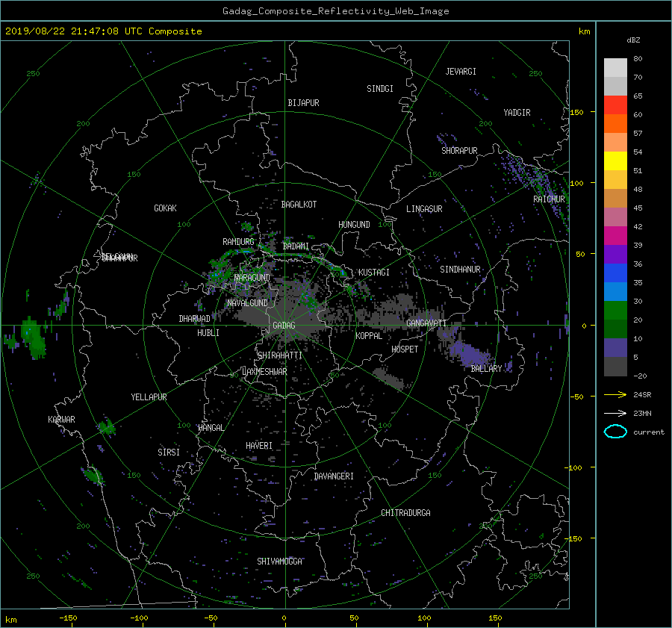Click the YELLAPUR city label
This screenshot has height=628, width=672.
(149, 397)
